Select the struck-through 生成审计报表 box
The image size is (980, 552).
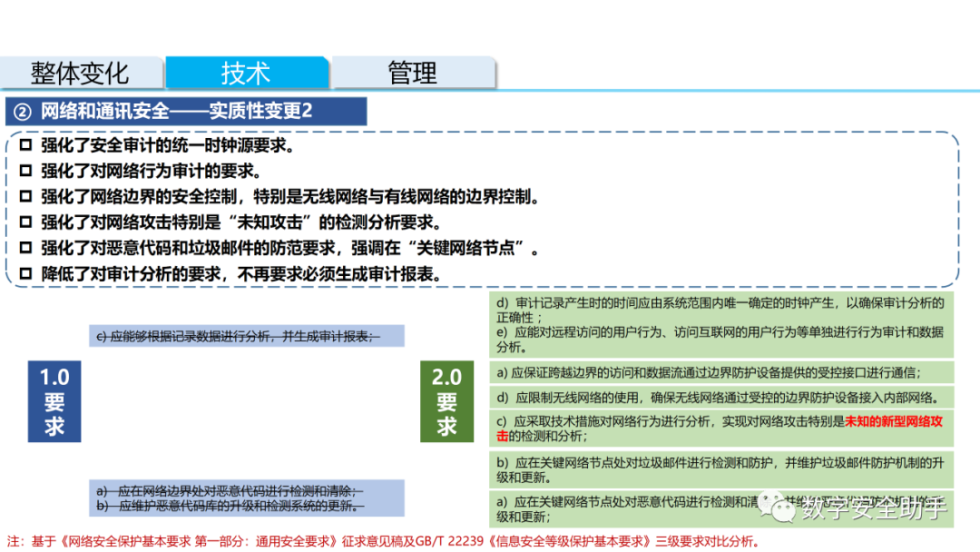246,336
